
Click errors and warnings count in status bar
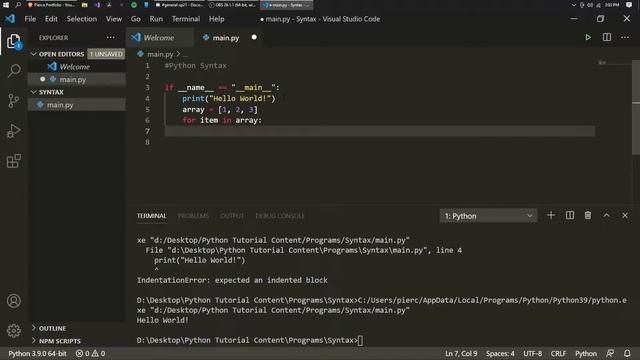click(x=90, y=353)
